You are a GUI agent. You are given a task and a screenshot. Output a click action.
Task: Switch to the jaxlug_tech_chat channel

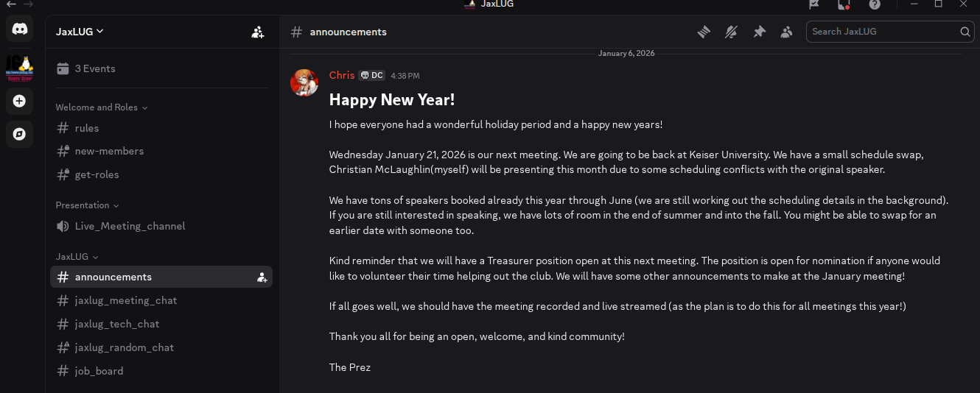coord(116,324)
